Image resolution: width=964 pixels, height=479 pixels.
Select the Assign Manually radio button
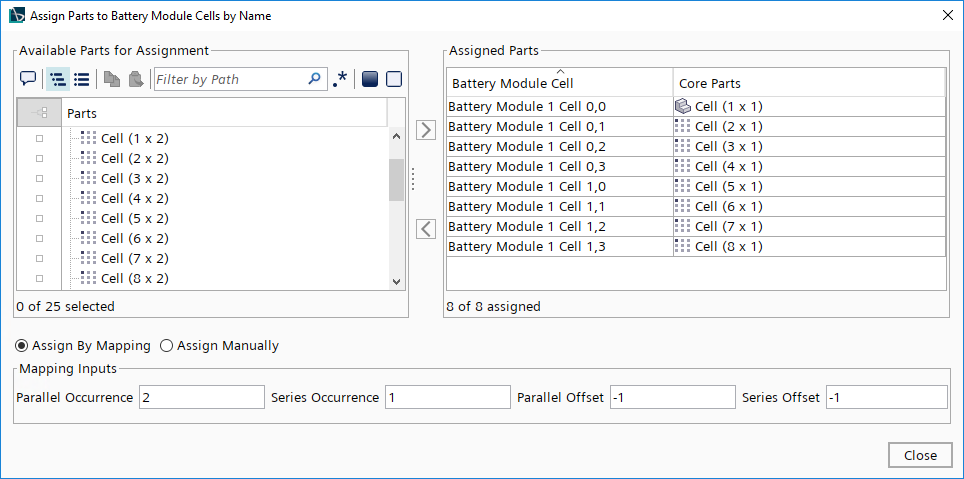tap(167, 346)
